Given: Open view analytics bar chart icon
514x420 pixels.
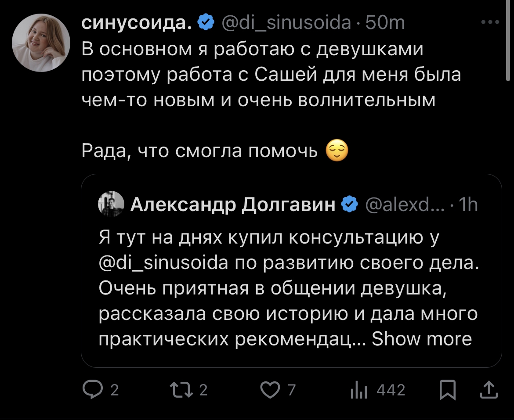Looking at the screenshot, I should (359, 390).
